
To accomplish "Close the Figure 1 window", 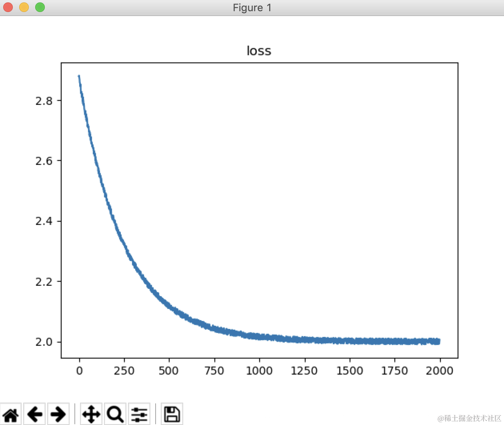I will [8, 7].
